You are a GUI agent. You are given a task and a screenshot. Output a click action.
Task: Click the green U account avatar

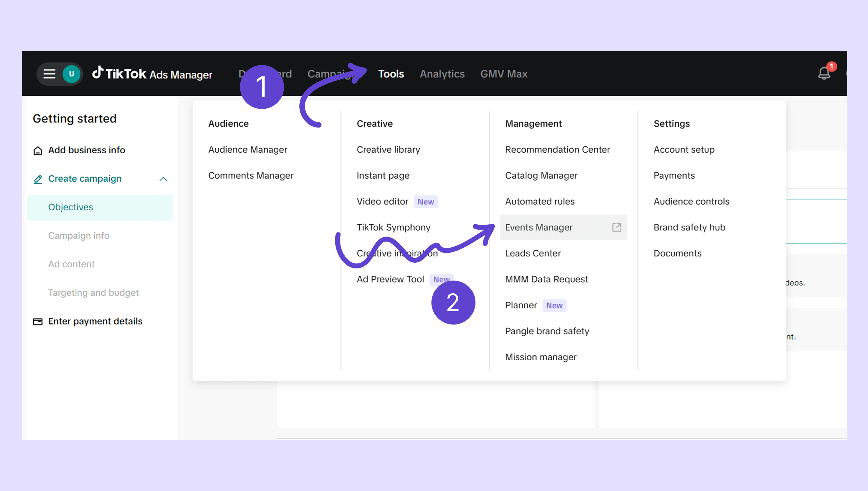tap(71, 74)
